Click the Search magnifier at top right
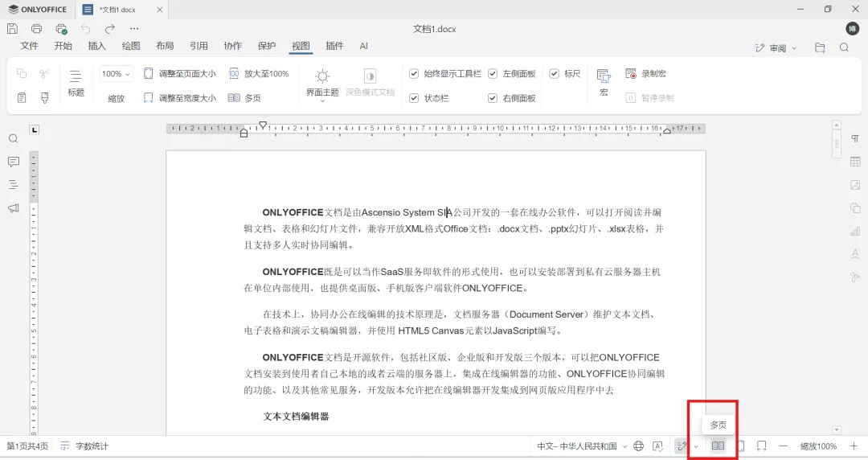The image size is (868, 460). pyautogui.click(x=844, y=47)
